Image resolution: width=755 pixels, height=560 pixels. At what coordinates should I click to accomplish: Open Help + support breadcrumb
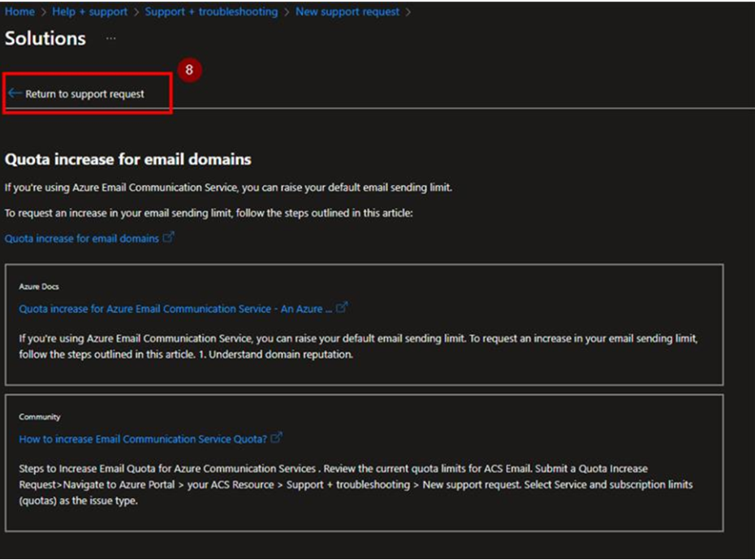pyautogui.click(x=89, y=11)
